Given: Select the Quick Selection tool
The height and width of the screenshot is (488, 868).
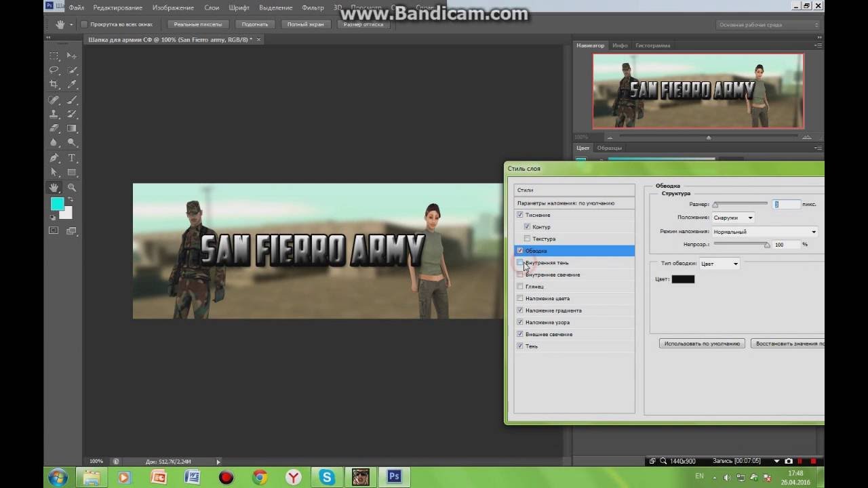Looking at the screenshot, I should click(72, 70).
